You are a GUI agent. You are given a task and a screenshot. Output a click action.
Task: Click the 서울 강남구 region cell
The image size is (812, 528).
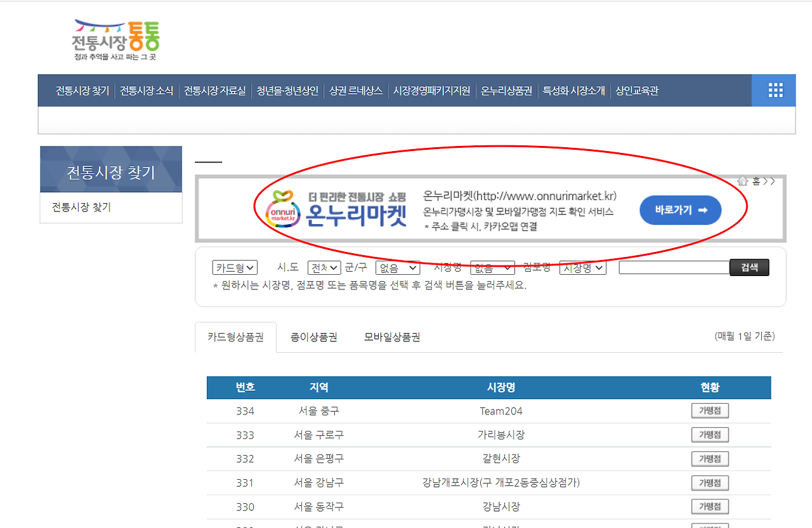(318, 483)
